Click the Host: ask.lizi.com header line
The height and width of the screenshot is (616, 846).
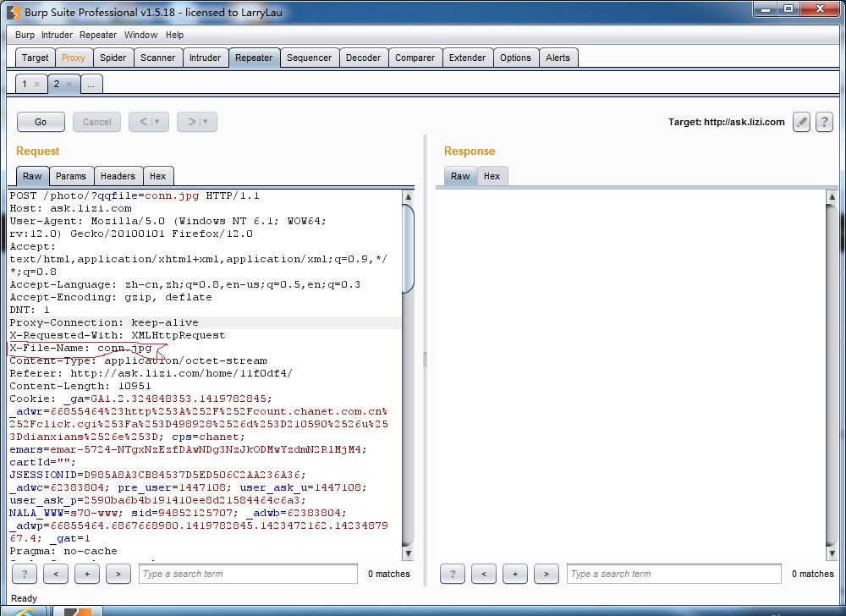[x=71, y=208]
